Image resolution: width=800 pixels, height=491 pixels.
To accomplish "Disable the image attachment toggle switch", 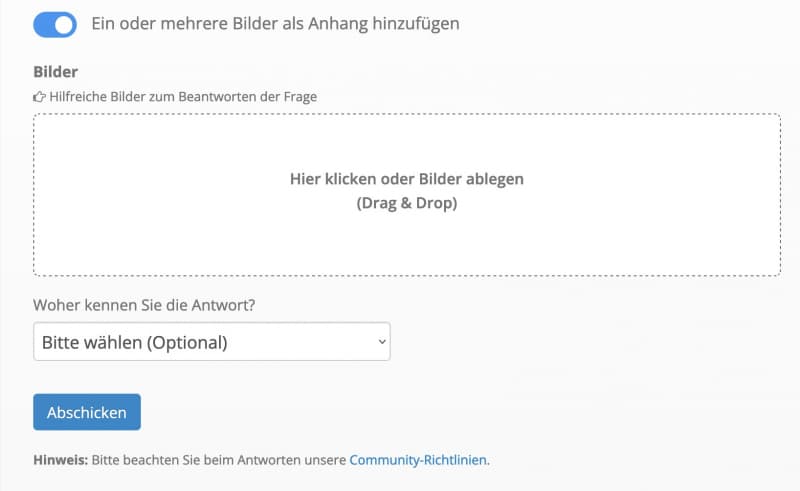I will pos(55,24).
